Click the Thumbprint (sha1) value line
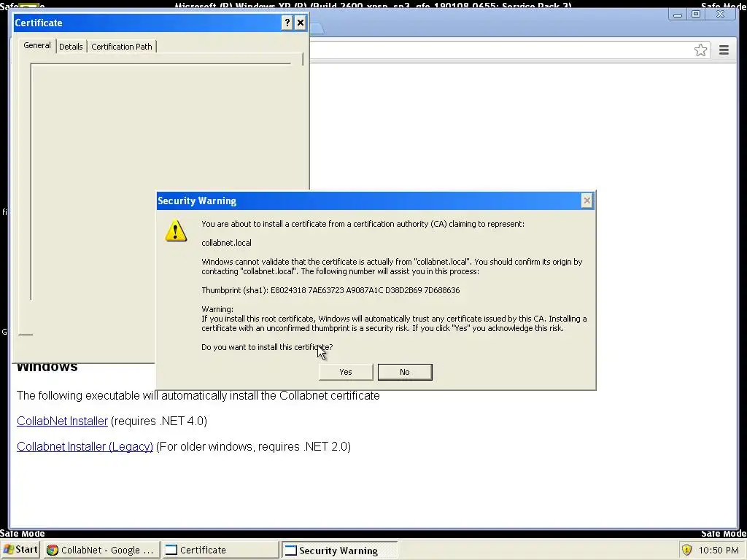 [330, 290]
